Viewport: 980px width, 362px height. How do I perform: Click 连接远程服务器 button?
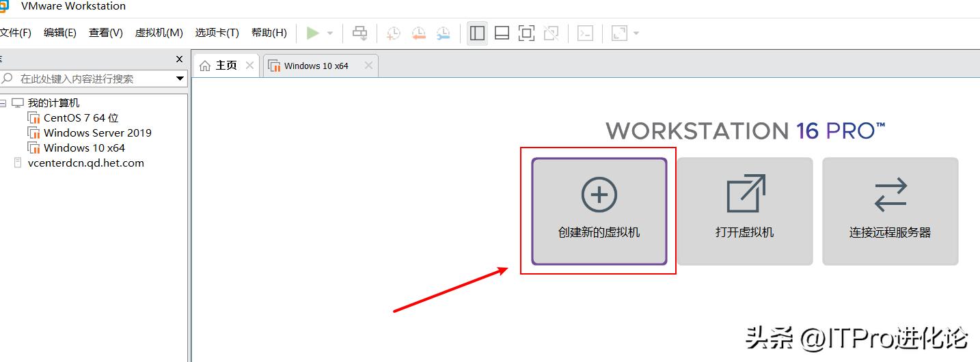890,211
